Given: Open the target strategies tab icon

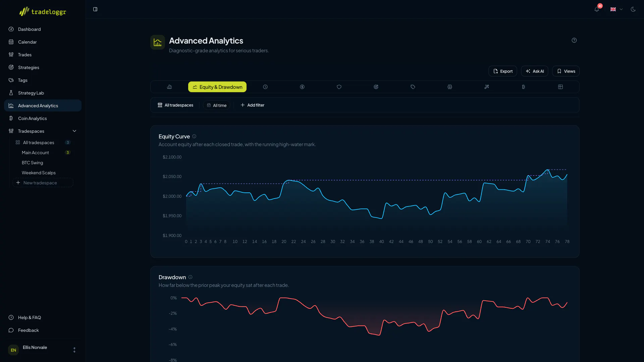Looking at the screenshot, I should pyautogui.click(x=376, y=87).
